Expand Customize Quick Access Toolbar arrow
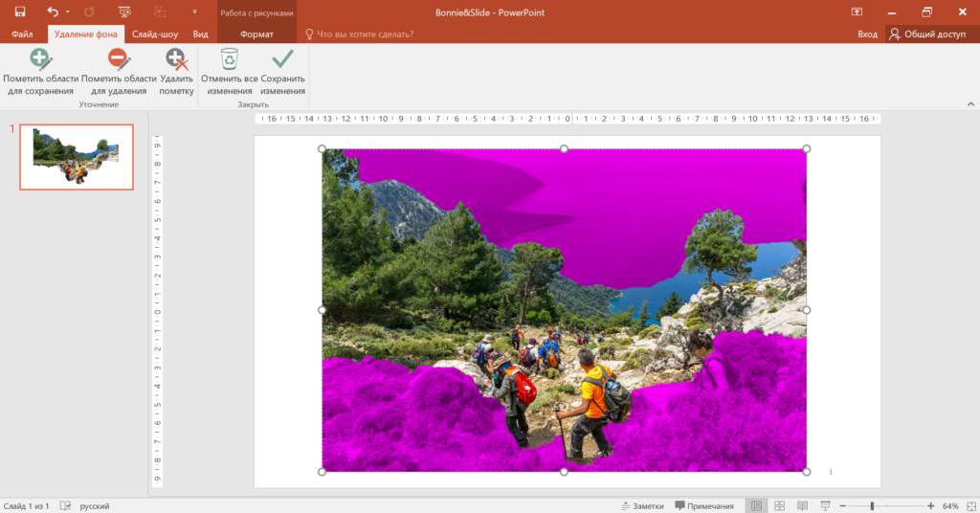Screen dimensions: 980x513 194,11
